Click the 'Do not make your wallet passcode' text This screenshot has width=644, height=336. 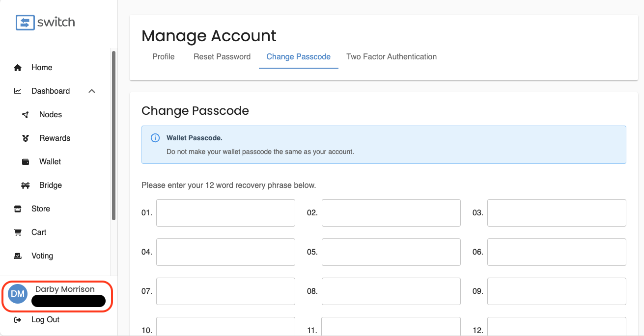(x=260, y=152)
